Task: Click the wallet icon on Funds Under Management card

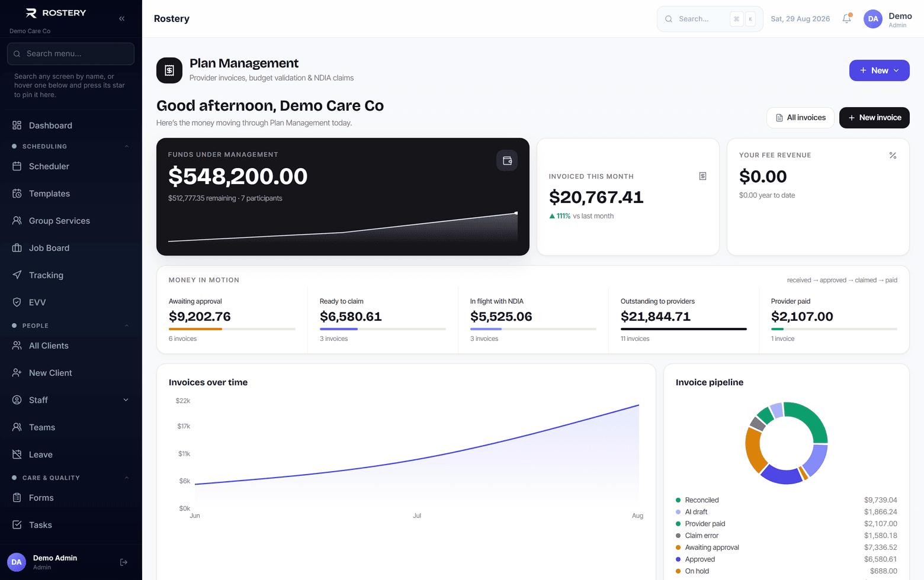Action: (x=507, y=160)
